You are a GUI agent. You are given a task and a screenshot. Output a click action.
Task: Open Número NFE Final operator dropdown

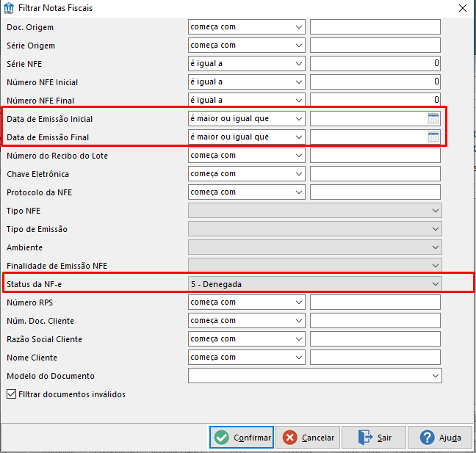coord(247,100)
